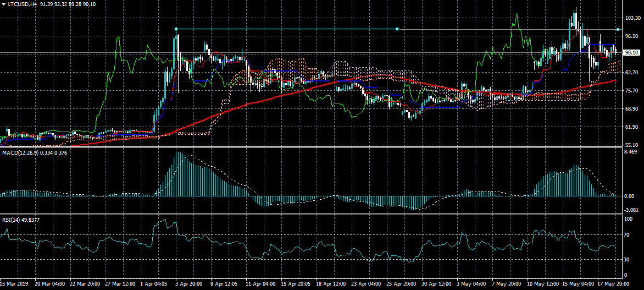Viewport: 644px width, 290px height.
Task: Select the right anchor point of cyan trendline
Action: (618, 29)
